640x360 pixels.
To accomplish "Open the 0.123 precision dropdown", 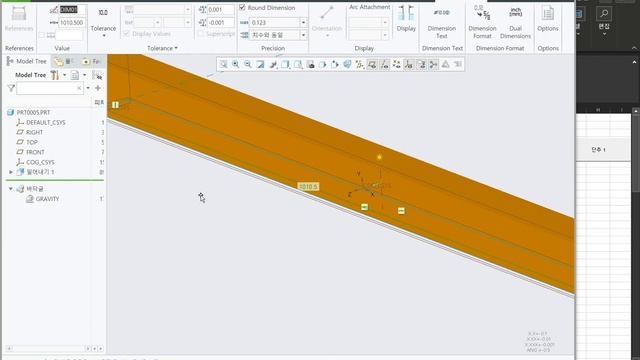I will tap(303, 23).
